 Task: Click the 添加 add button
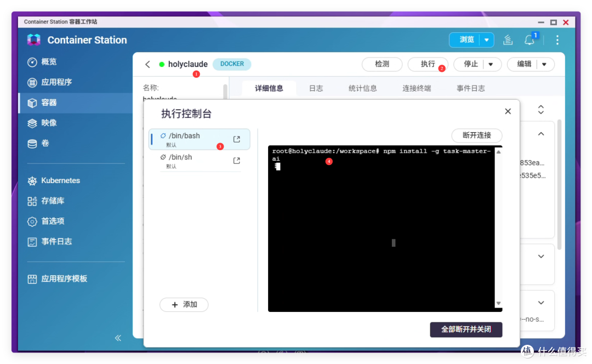(x=184, y=305)
